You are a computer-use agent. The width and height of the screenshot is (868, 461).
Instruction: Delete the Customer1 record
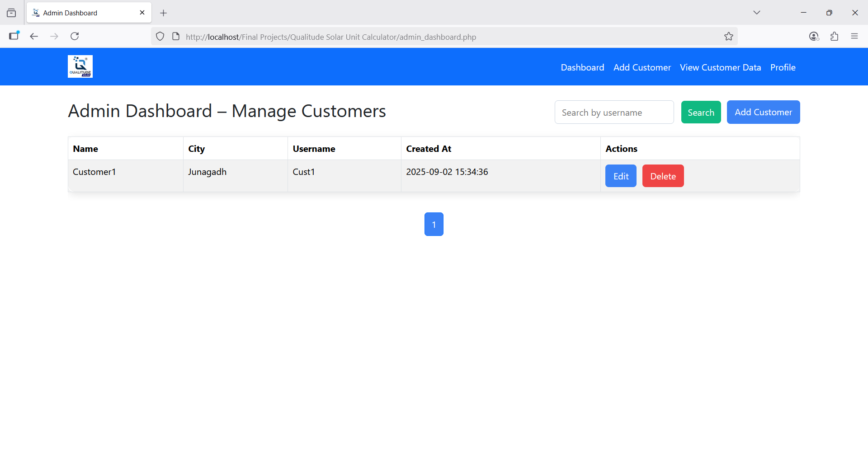click(663, 176)
